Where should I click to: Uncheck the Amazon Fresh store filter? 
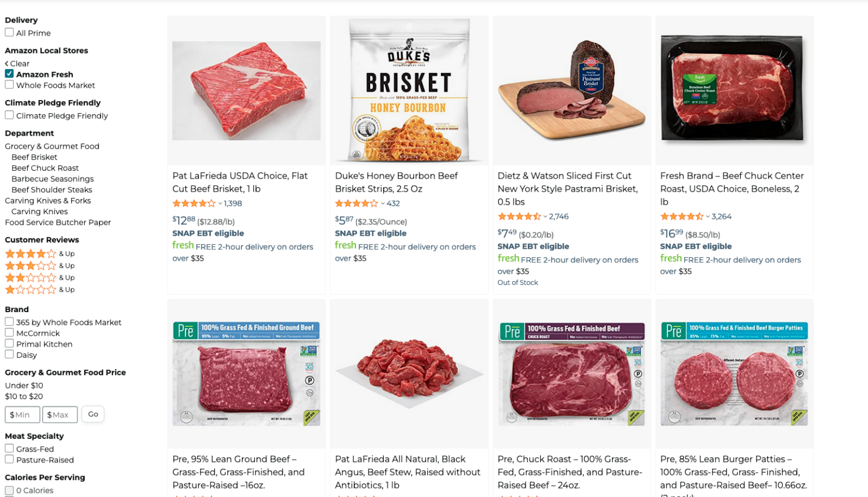[9, 74]
